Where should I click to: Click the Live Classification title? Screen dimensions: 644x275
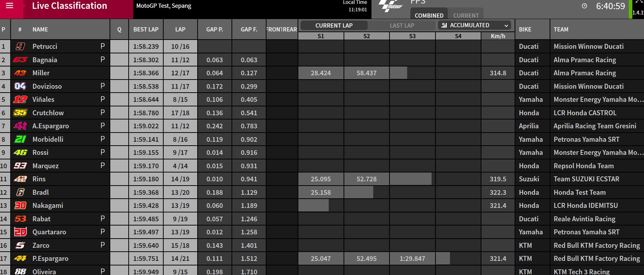[70, 6]
